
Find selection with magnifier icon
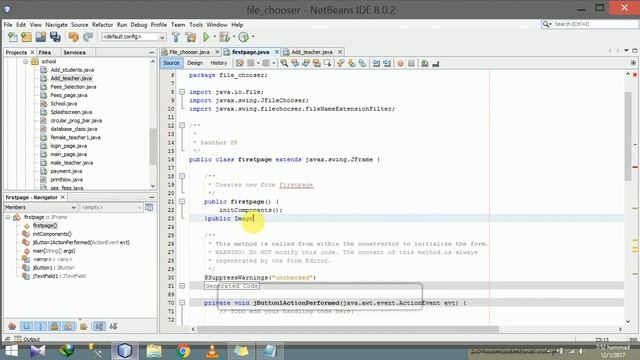(284, 63)
